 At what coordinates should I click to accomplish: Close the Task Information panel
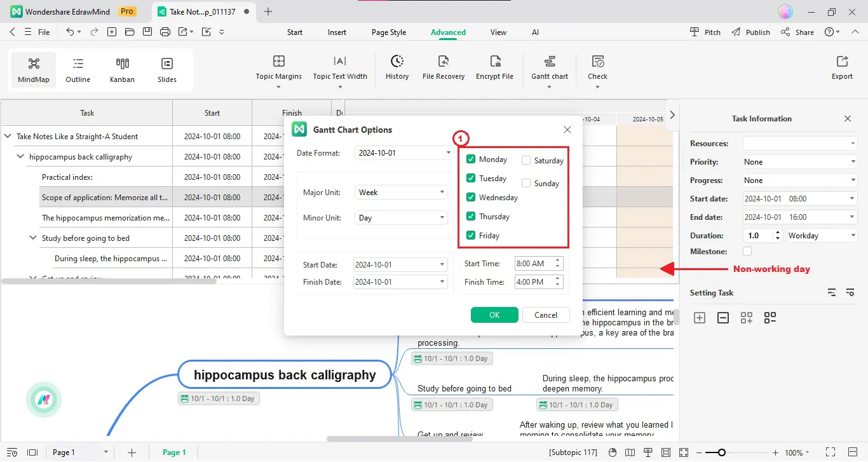(x=848, y=118)
